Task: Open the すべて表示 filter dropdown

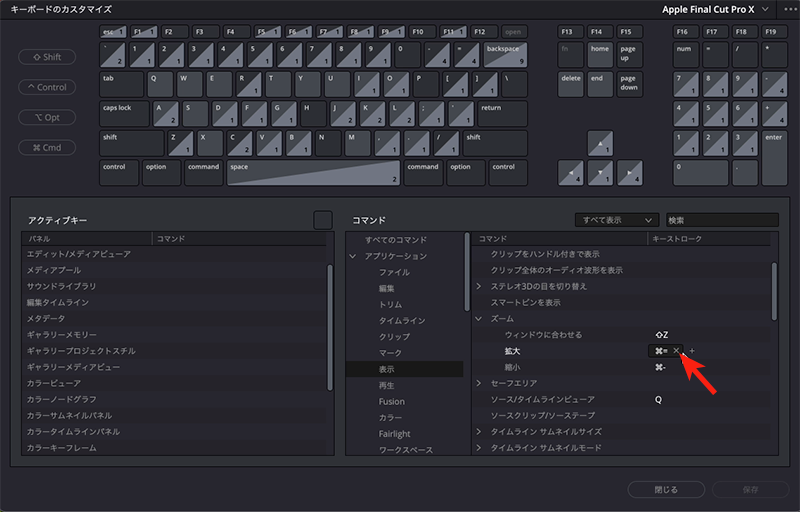Action: pos(617,220)
